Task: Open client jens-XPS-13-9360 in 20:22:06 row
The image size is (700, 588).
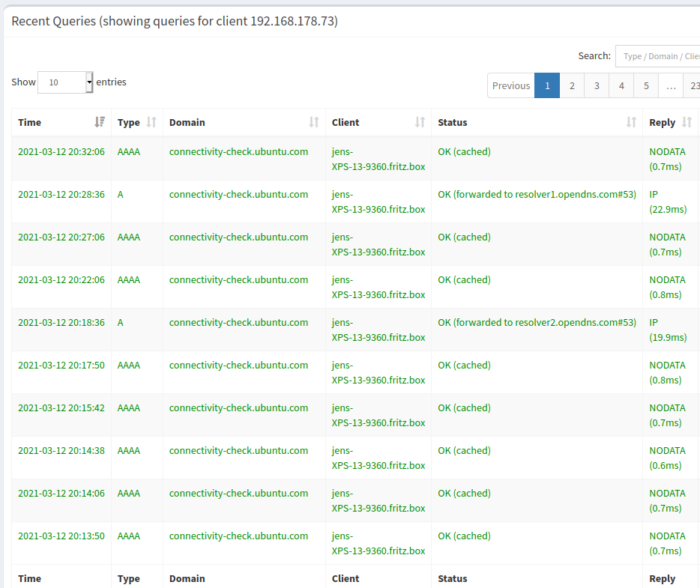Action: [x=378, y=288]
